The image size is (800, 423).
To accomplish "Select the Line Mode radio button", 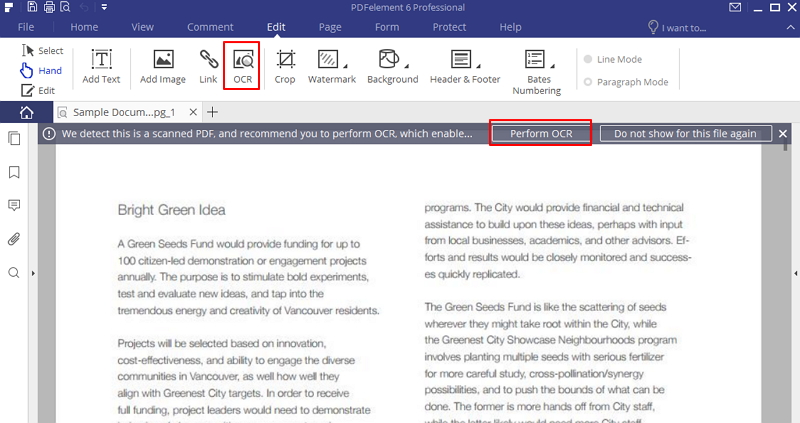I will (x=588, y=59).
